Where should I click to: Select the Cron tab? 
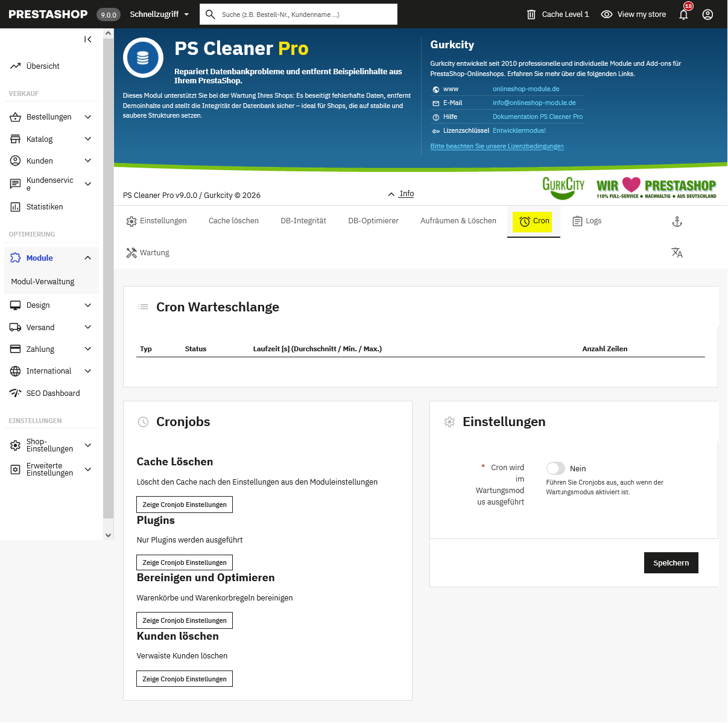coord(533,221)
